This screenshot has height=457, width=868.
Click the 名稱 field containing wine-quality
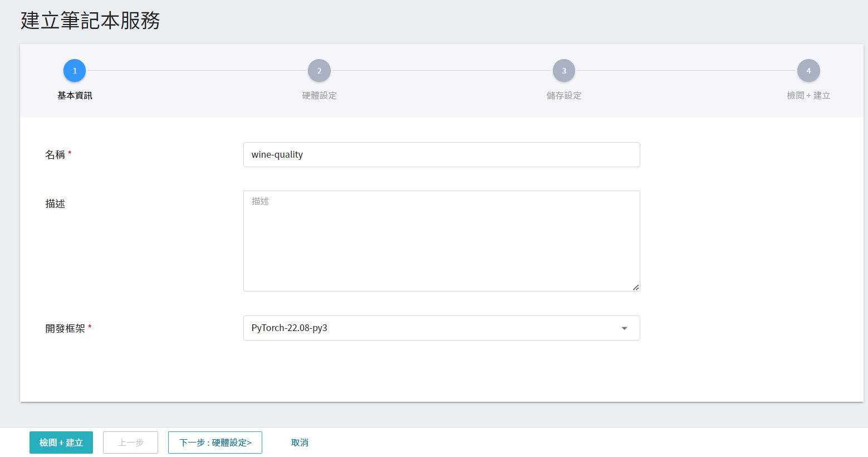pyautogui.click(x=441, y=155)
